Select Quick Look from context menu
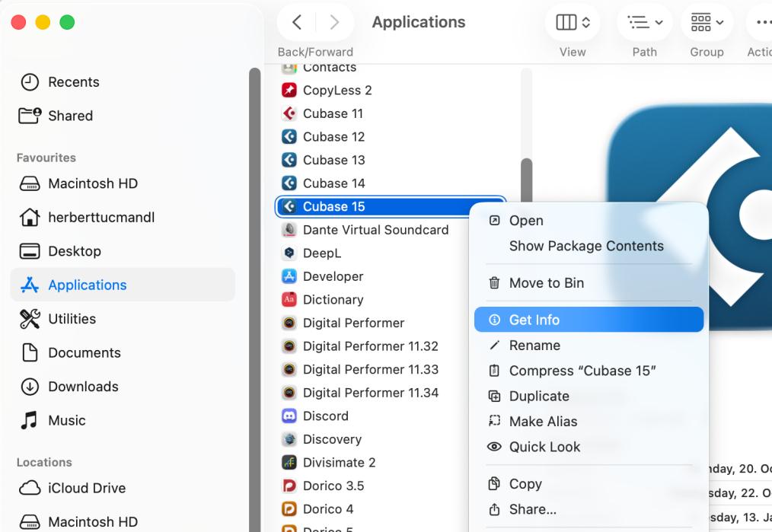The image size is (772, 532). point(544,447)
